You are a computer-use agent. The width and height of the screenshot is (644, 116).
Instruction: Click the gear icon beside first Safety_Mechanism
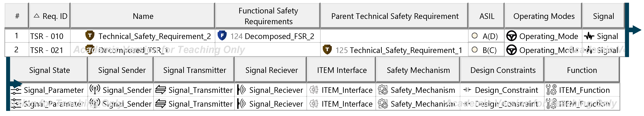click(x=383, y=90)
